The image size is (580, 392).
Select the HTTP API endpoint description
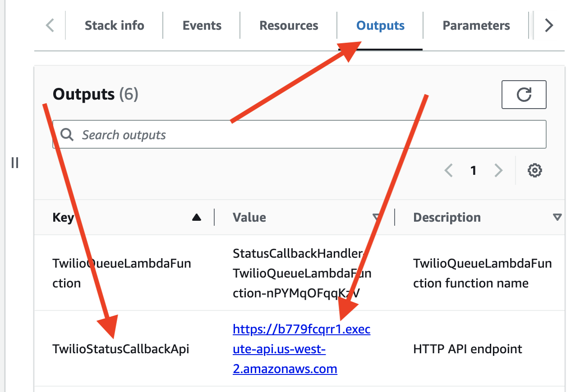tap(468, 349)
